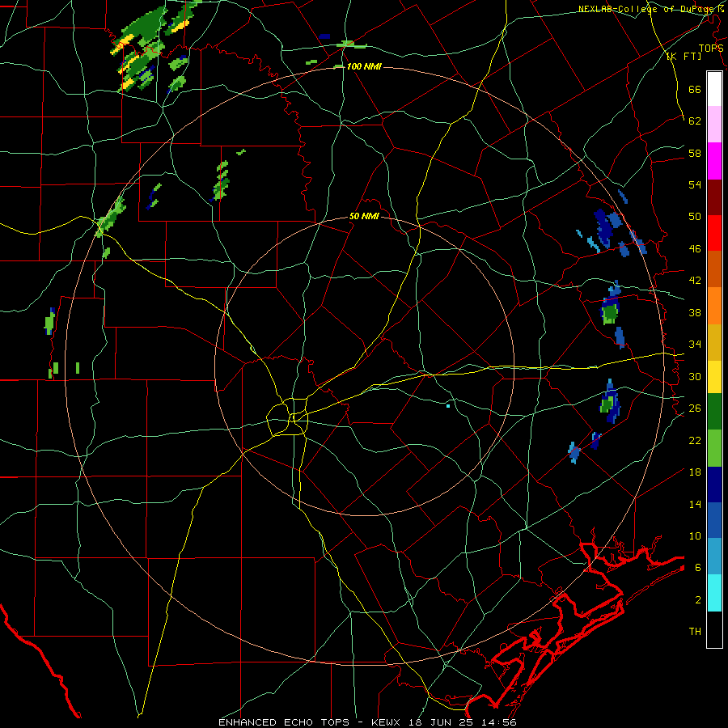Click the '26' legend value
The height and width of the screenshot is (728, 728).
(x=695, y=408)
